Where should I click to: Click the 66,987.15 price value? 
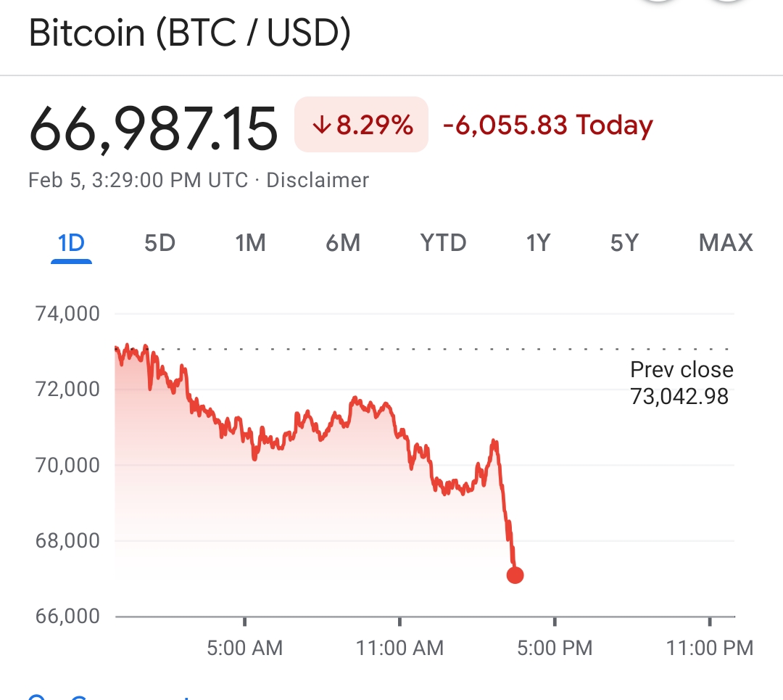click(x=154, y=128)
